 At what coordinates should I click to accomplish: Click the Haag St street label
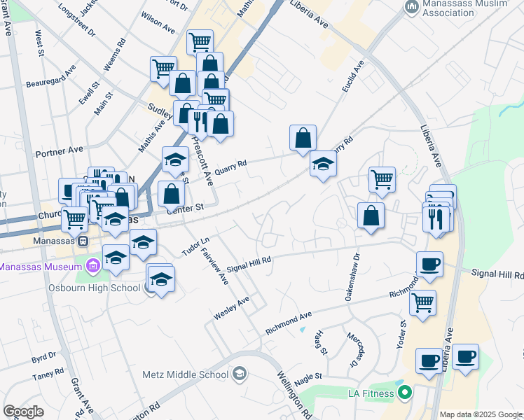pos(320,342)
